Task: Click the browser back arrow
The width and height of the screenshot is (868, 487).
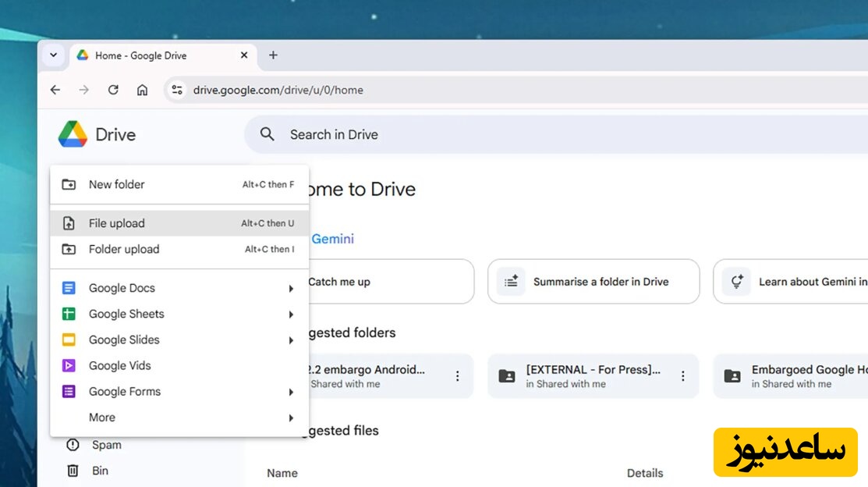Action: point(55,90)
